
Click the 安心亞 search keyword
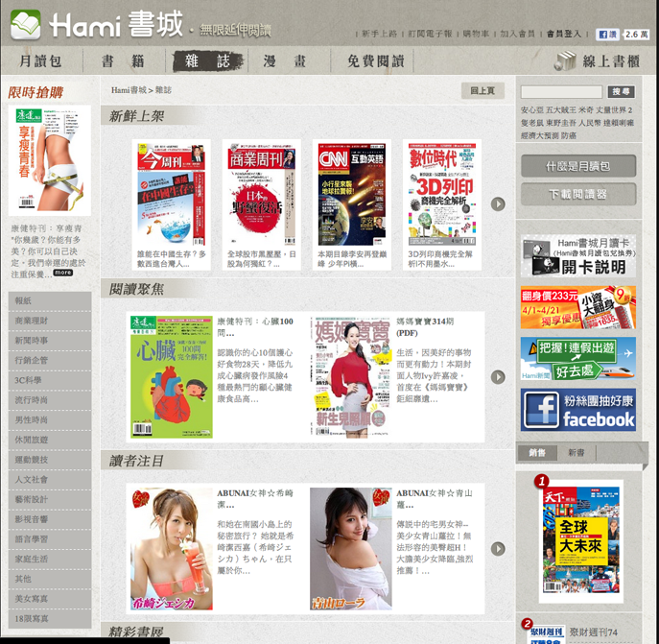[x=532, y=110]
